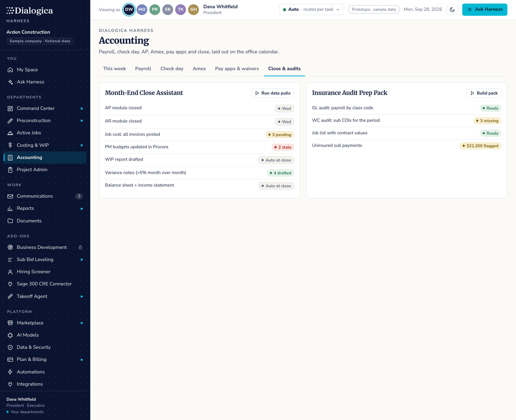Viewport: 516px width, 420px height.
Task: Switch viewing persona to EB avatar
Action: point(168,10)
